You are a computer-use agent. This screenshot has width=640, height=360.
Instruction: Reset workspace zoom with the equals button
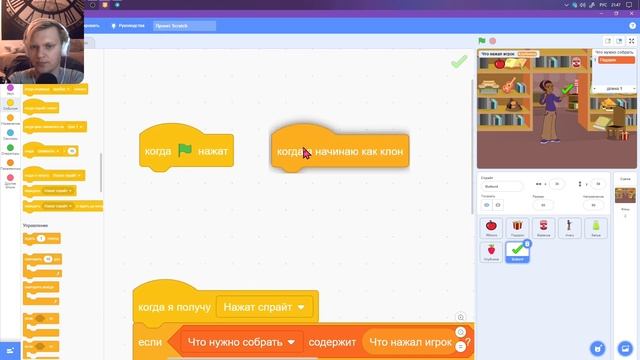pyautogui.click(x=460, y=347)
